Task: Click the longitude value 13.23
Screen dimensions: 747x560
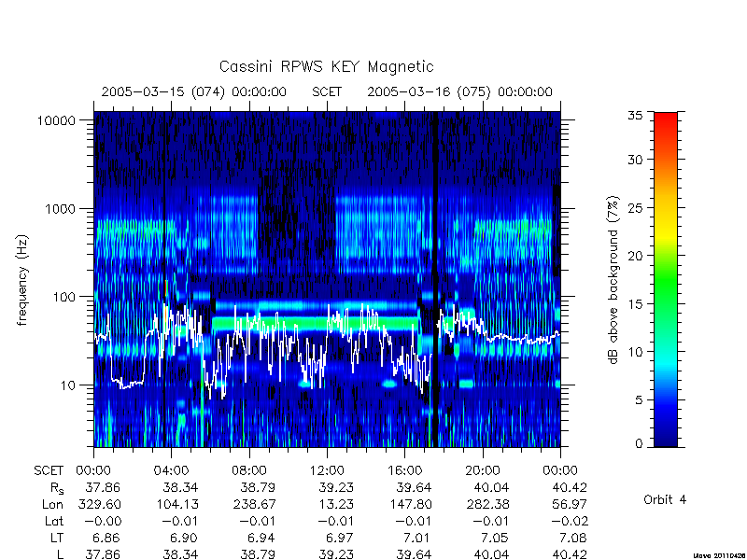Action: click(x=336, y=504)
